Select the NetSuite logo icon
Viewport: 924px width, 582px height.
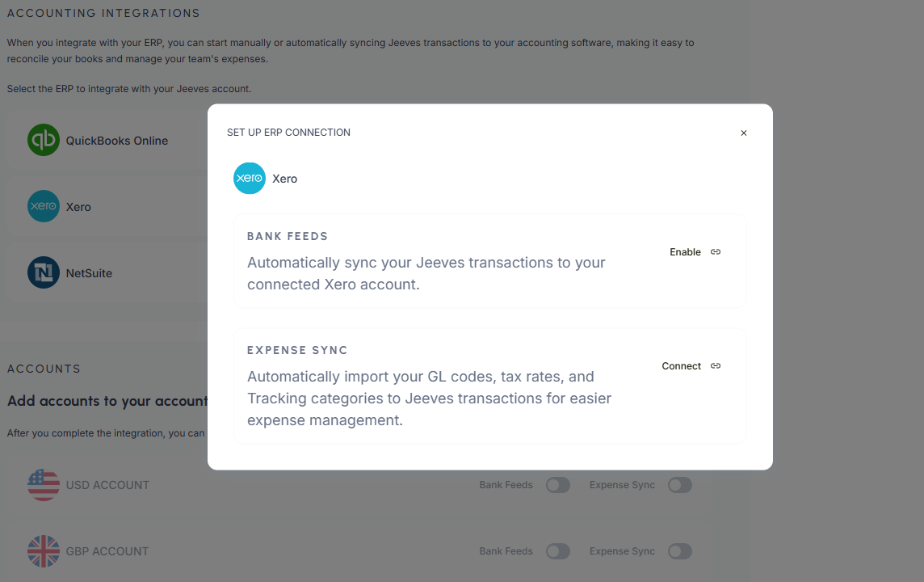coord(44,272)
